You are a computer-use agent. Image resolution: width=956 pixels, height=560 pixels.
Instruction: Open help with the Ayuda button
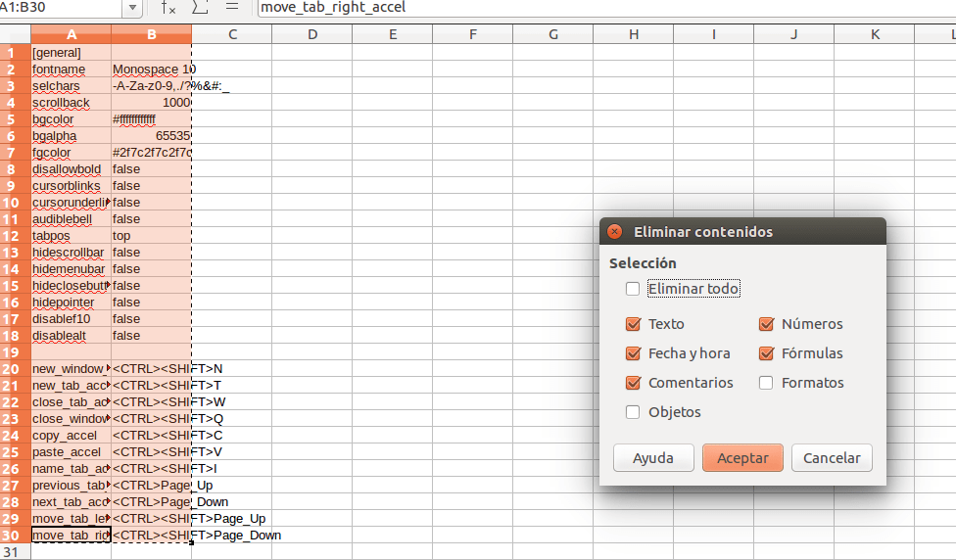click(x=653, y=458)
